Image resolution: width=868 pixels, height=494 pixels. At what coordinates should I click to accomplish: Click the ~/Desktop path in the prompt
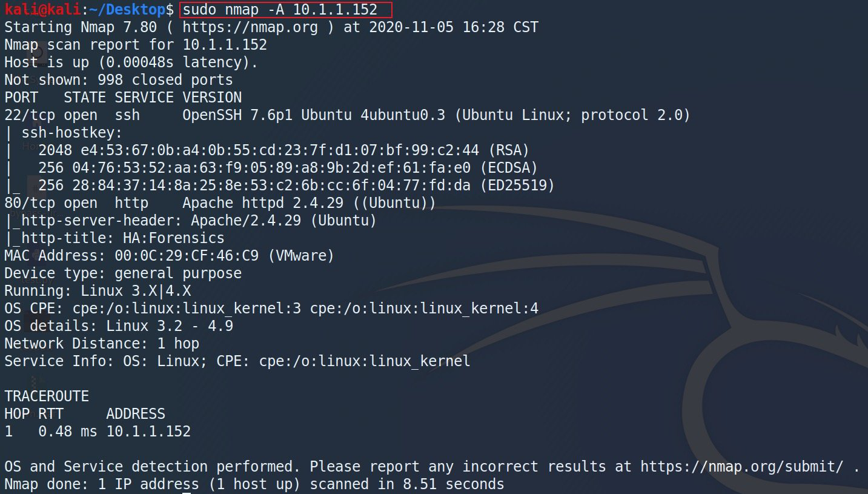(x=127, y=10)
